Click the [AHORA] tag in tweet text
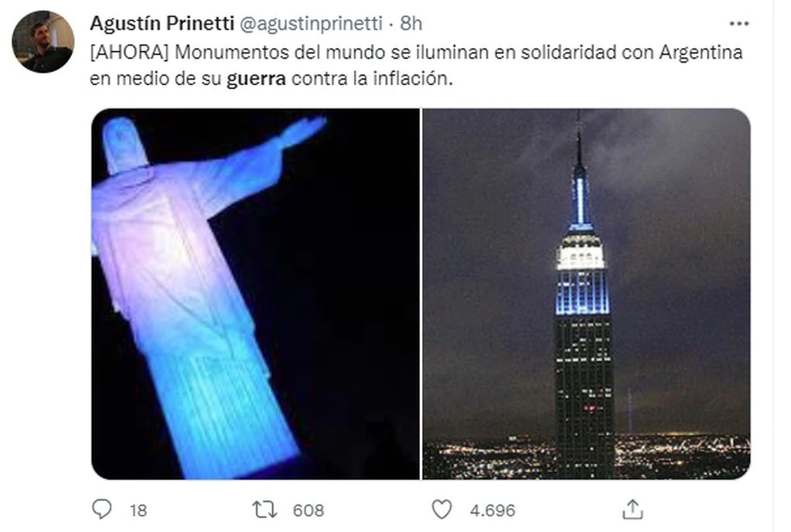Image resolution: width=791 pixels, height=532 pixels. [x=130, y=53]
